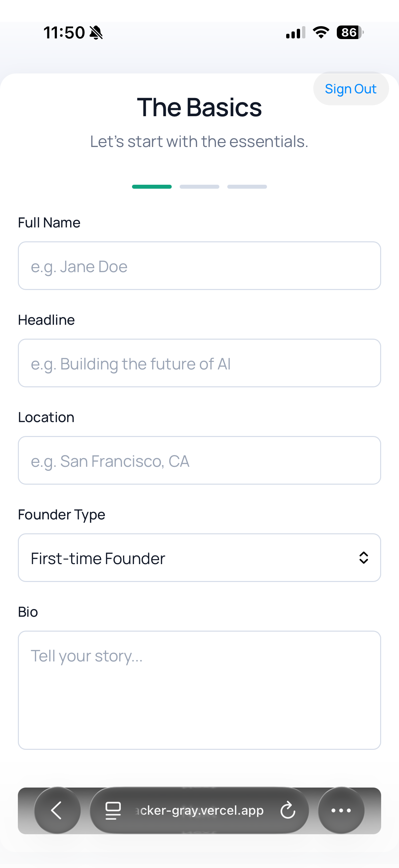Tap the vercel.app URL in the address bar
Screen dimensions: 399x868
click(201, 810)
